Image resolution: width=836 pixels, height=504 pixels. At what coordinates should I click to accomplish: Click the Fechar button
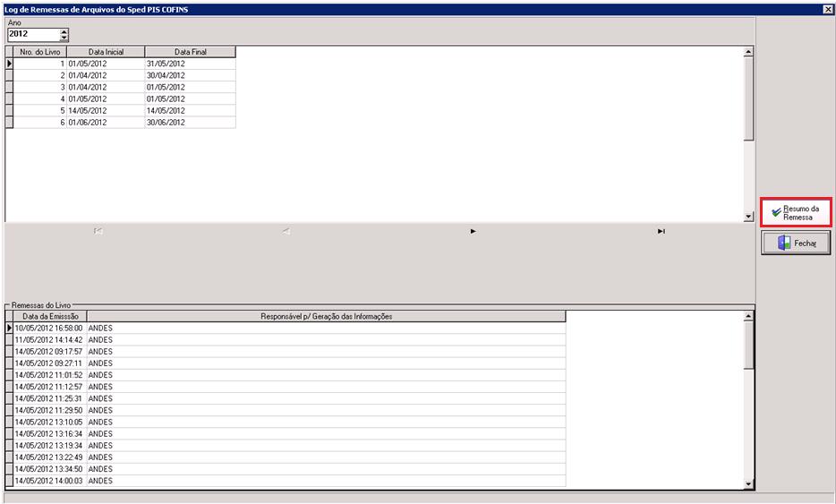pyautogui.click(x=796, y=243)
